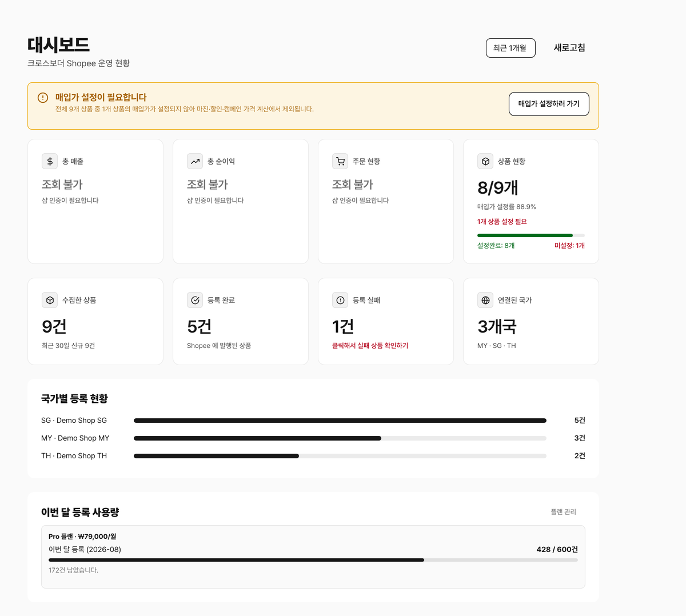The width and height of the screenshot is (686, 616).
Task: Click the 172건 남았습니다 remaining text
Action: (73, 570)
